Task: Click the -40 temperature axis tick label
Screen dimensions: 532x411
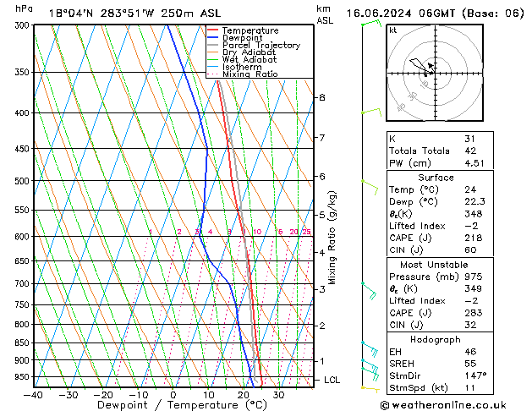Action: pyautogui.click(x=33, y=395)
